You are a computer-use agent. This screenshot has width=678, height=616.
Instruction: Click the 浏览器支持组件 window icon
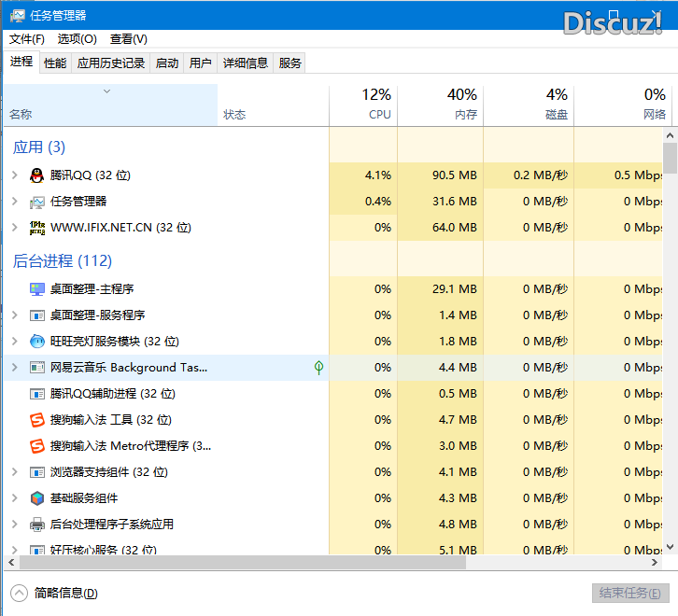(x=37, y=472)
